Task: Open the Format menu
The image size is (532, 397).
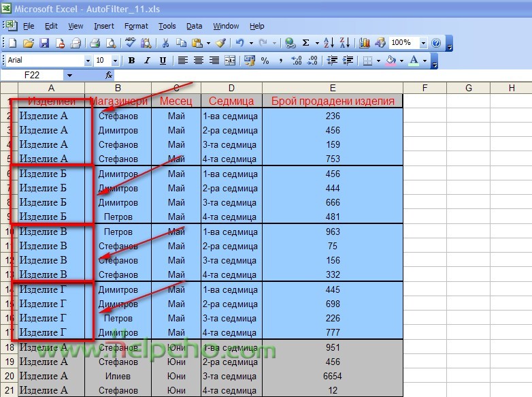Action: tap(136, 26)
